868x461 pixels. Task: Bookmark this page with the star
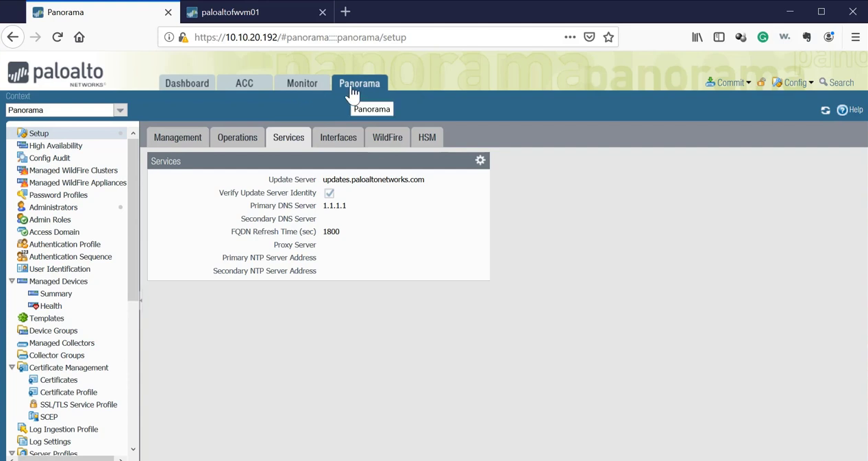pos(608,37)
